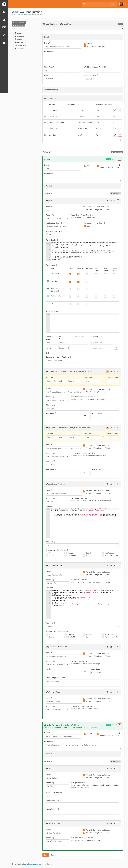This screenshot has width=128, height=868.
Task: Toggle Include Actions in Email Yes
Action: (85, 226)
